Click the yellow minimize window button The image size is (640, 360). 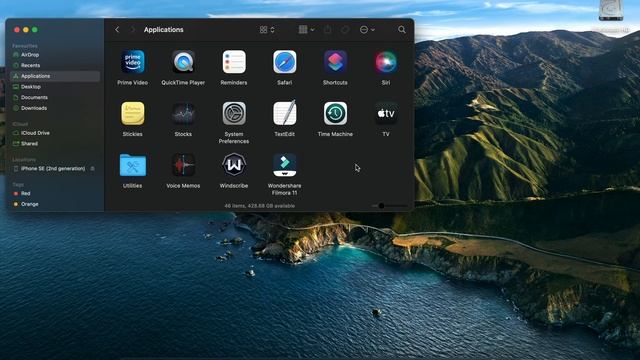26,30
